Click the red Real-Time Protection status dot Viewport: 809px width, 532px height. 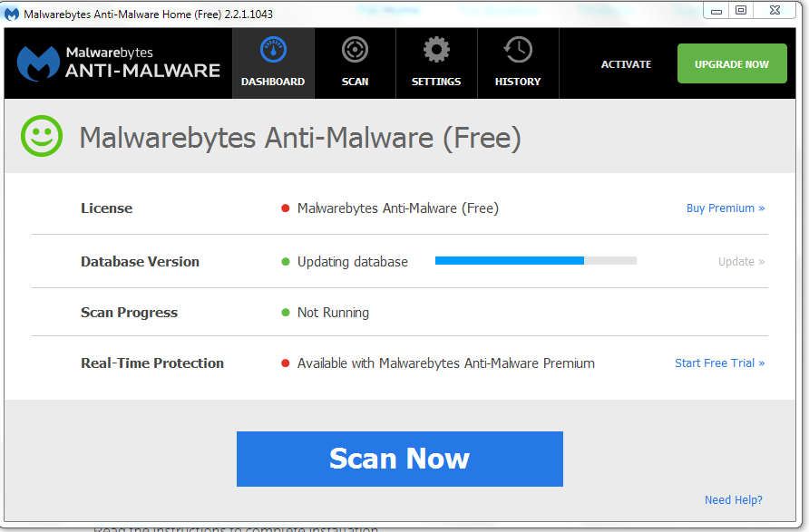pos(285,363)
